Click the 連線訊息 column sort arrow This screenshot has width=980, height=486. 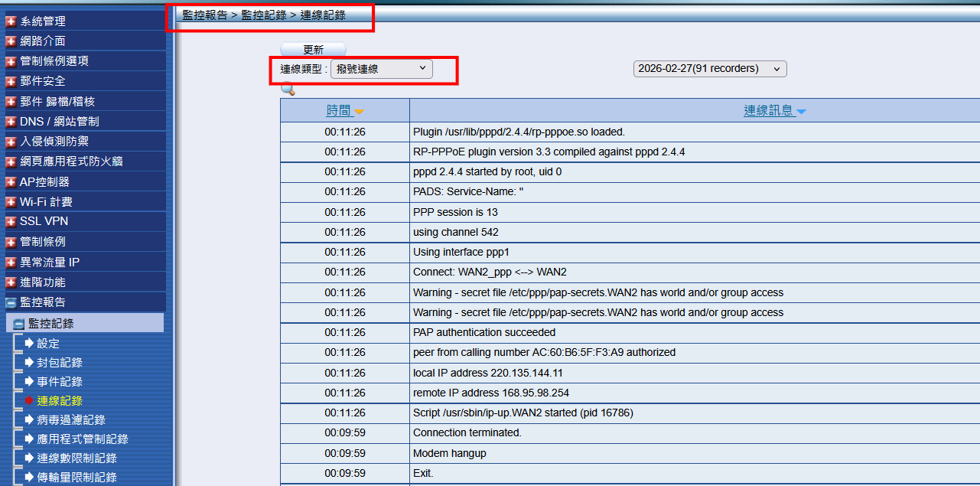pyautogui.click(x=801, y=112)
